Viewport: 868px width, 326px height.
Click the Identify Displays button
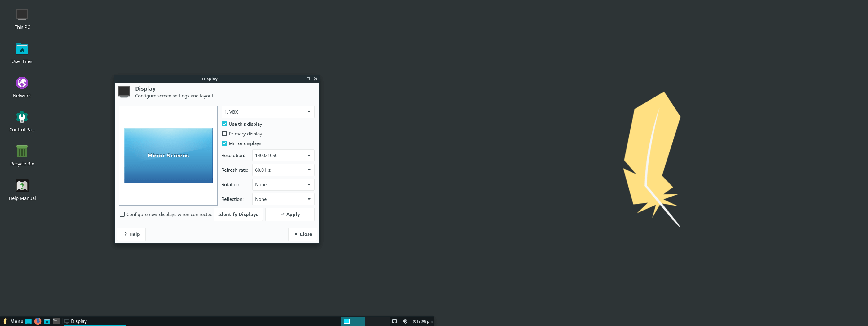click(238, 214)
